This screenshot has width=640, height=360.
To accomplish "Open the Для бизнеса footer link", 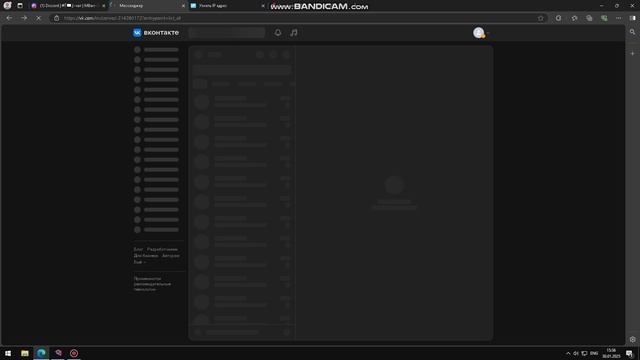I will coord(146,256).
